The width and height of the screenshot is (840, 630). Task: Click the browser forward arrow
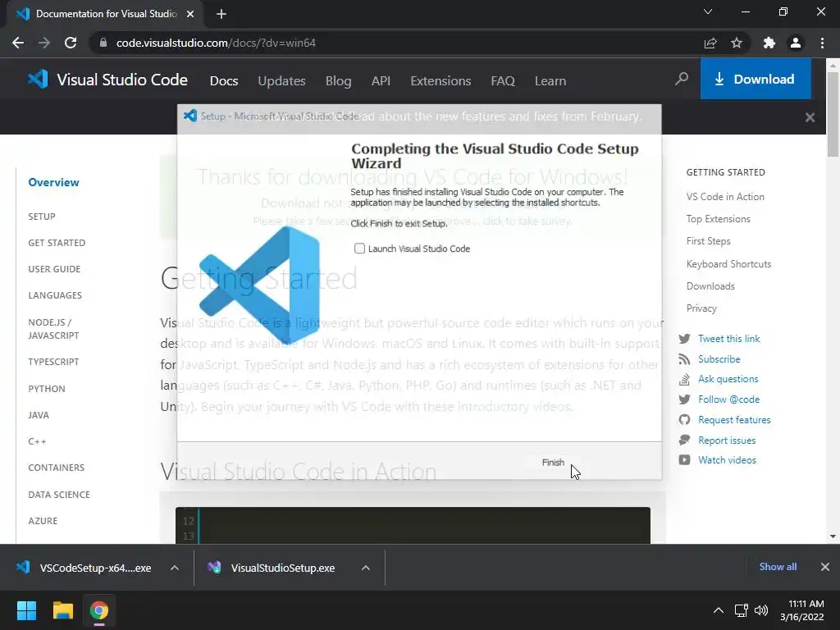[44, 43]
